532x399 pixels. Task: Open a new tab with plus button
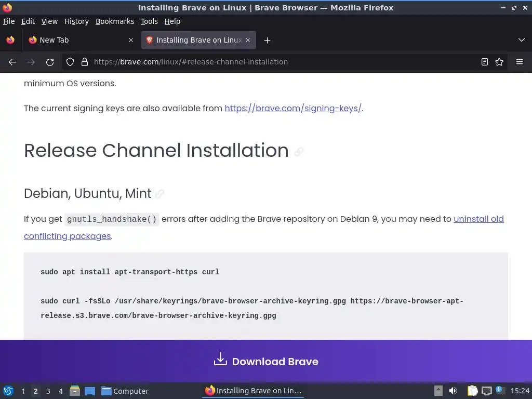(x=268, y=41)
